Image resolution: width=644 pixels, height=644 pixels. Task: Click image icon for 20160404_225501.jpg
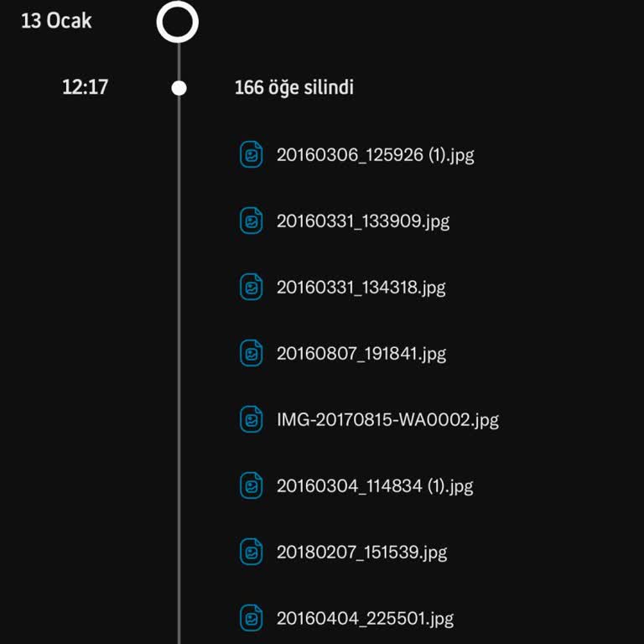click(251, 618)
